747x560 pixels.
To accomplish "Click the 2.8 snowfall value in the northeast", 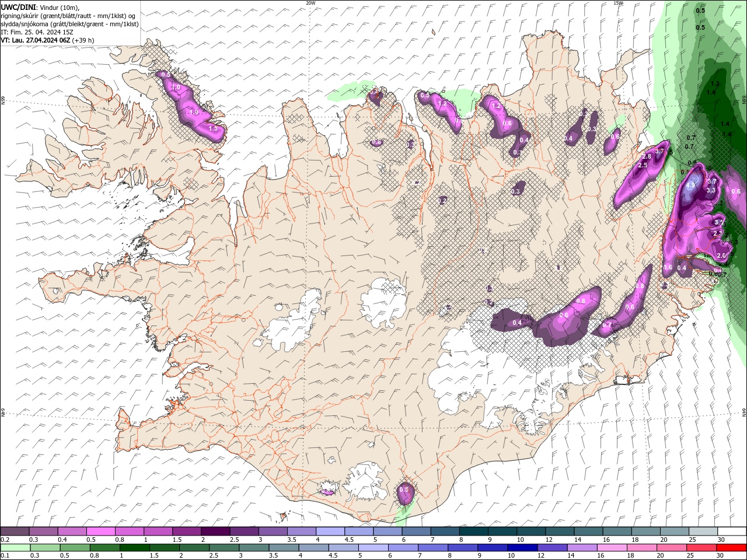I will [x=647, y=157].
